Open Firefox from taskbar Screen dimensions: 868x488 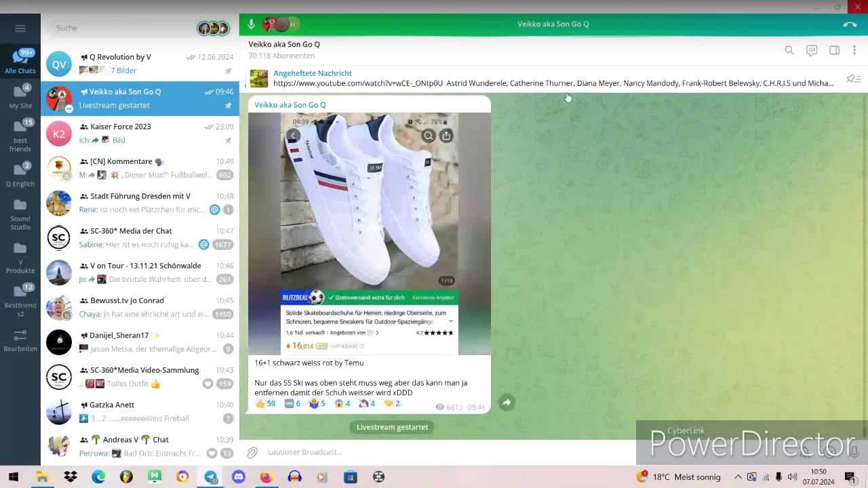point(267,477)
